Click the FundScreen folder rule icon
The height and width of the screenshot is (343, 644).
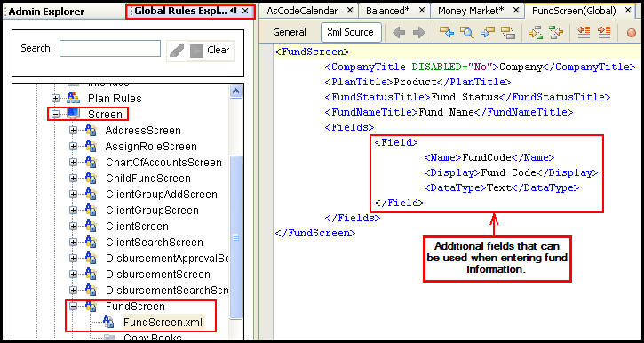91,307
